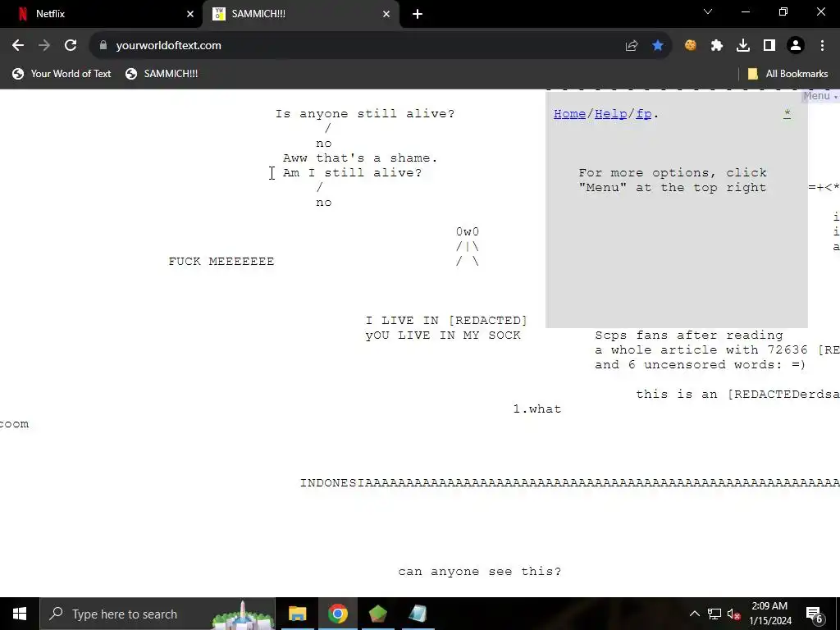Open the green block app in taskbar
Image resolution: width=840 pixels, height=630 pixels.
pos(377,614)
